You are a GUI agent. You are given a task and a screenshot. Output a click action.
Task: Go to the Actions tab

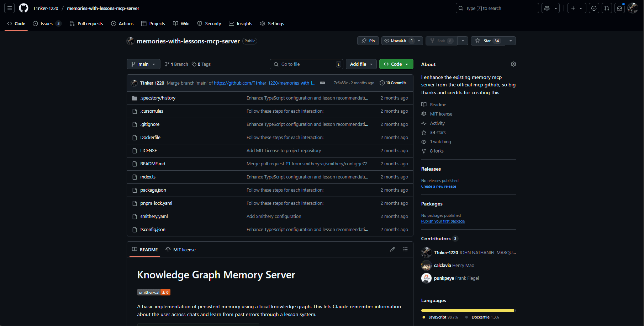tap(122, 23)
